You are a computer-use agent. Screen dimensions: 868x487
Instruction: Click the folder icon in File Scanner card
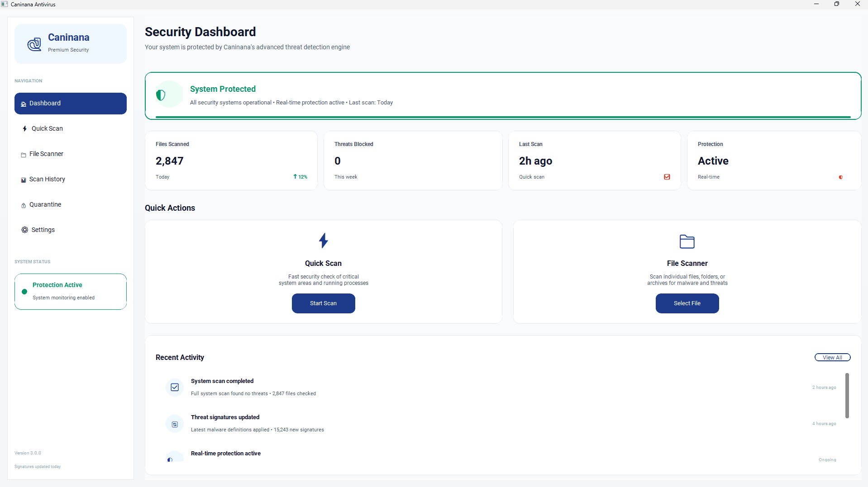(687, 241)
